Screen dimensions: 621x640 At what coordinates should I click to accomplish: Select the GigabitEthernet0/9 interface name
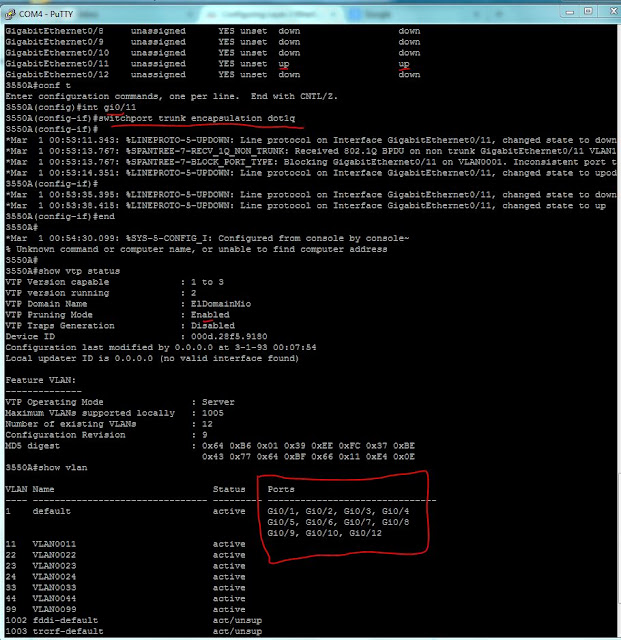pos(54,42)
